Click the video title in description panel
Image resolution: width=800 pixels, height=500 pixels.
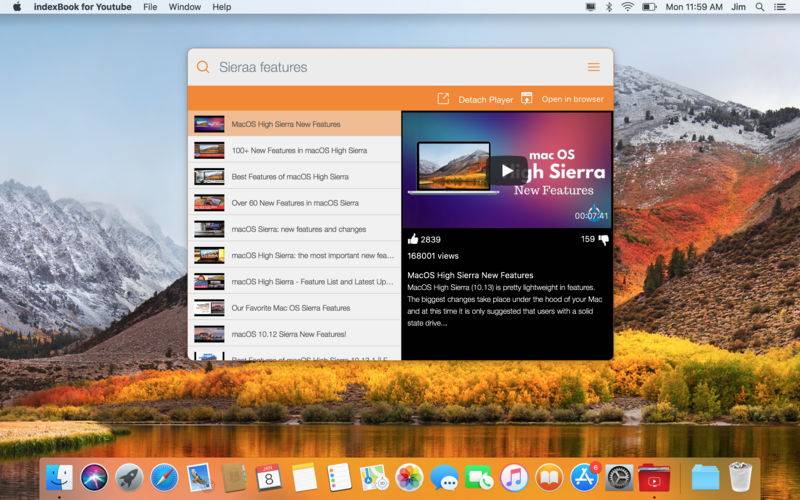(x=470, y=275)
